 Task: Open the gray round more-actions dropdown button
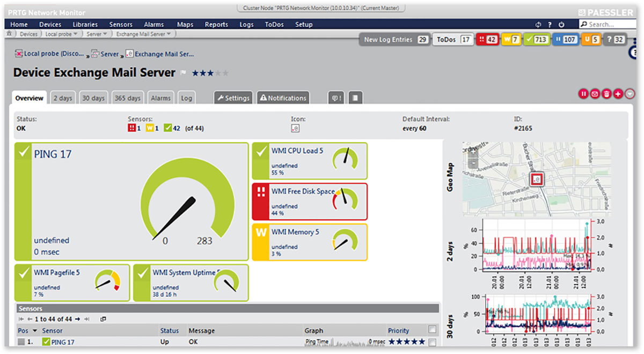tap(630, 94)
